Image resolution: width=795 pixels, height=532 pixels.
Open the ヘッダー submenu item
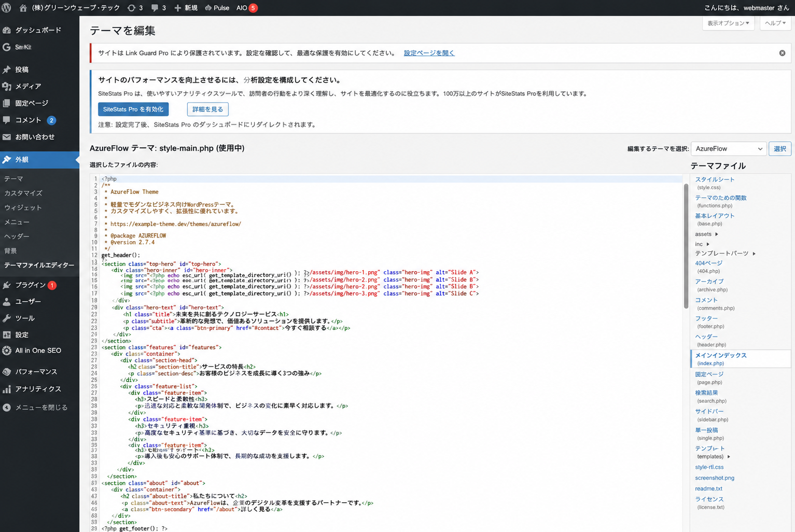[17, 236]
